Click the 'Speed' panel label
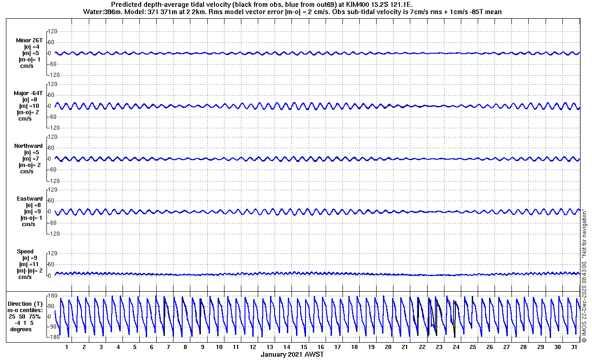Image resolution: width=592 pixels, height=364 pixels. point(26,252)
